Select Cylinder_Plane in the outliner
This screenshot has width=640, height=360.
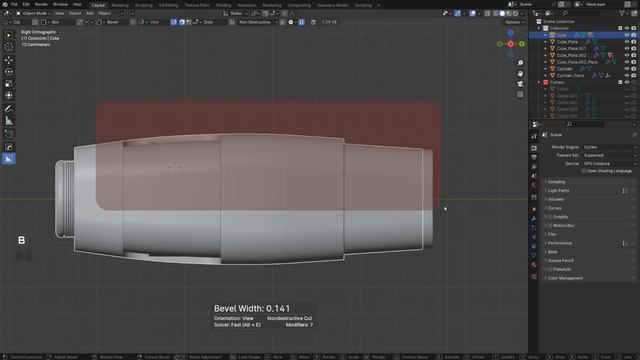[570, 76]
